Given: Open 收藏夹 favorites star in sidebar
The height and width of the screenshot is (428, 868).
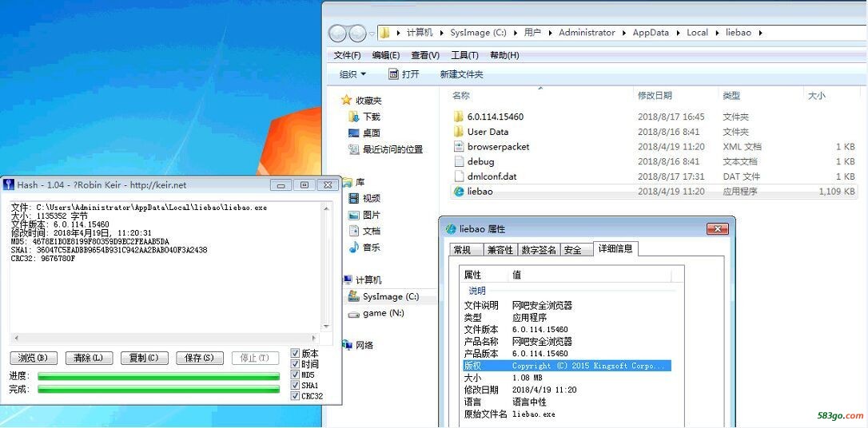Looking at the screenshot, I should (347, 100).
